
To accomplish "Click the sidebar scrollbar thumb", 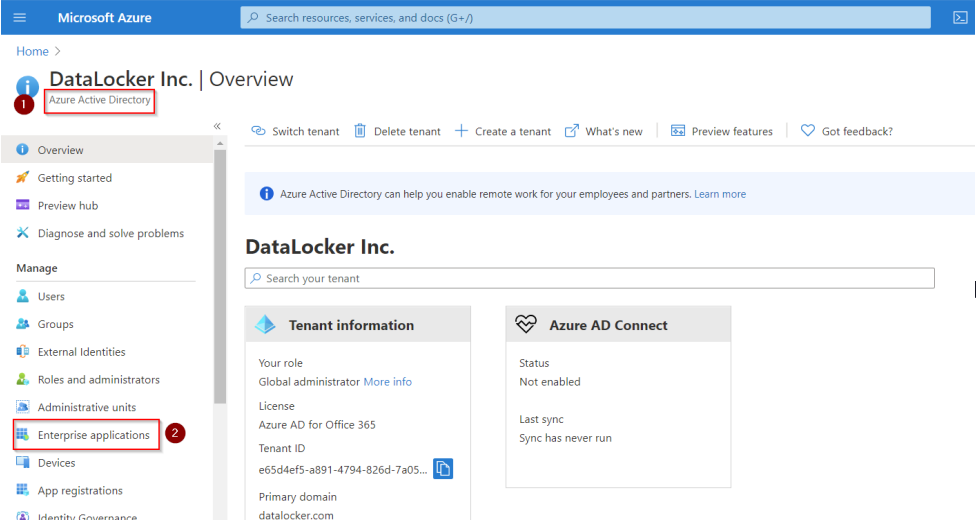I will (220, 277).
